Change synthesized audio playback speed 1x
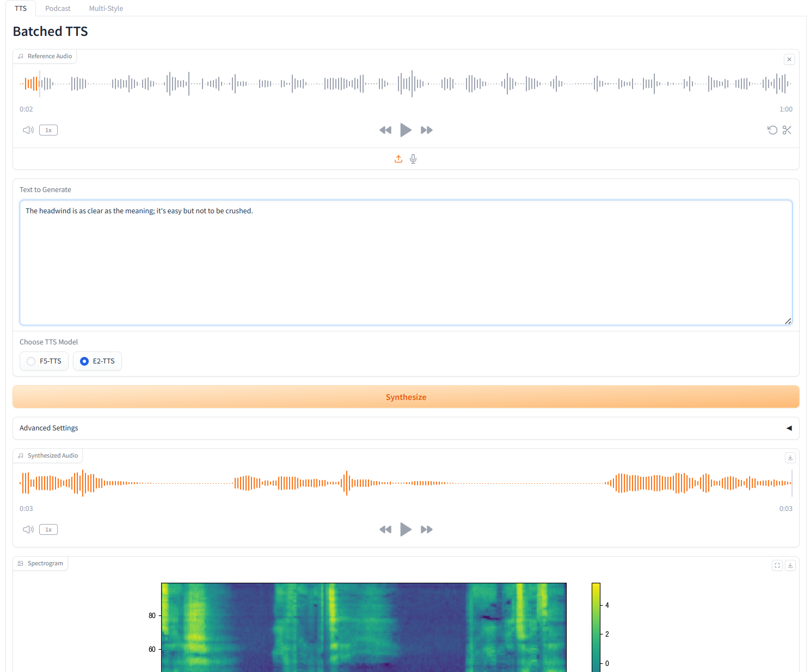 [x=48, y=529]
